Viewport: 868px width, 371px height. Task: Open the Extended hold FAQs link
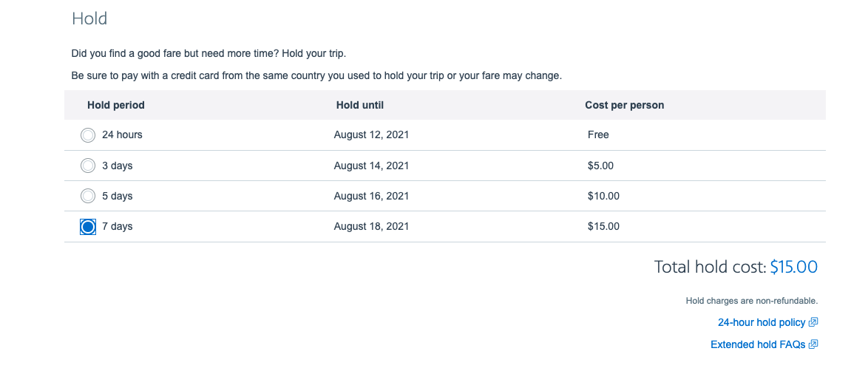[758, 344]
